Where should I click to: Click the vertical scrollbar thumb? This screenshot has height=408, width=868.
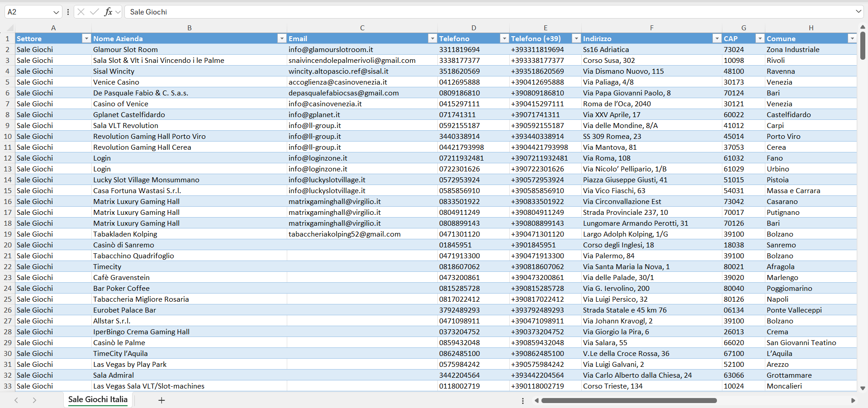coord(863,45)
